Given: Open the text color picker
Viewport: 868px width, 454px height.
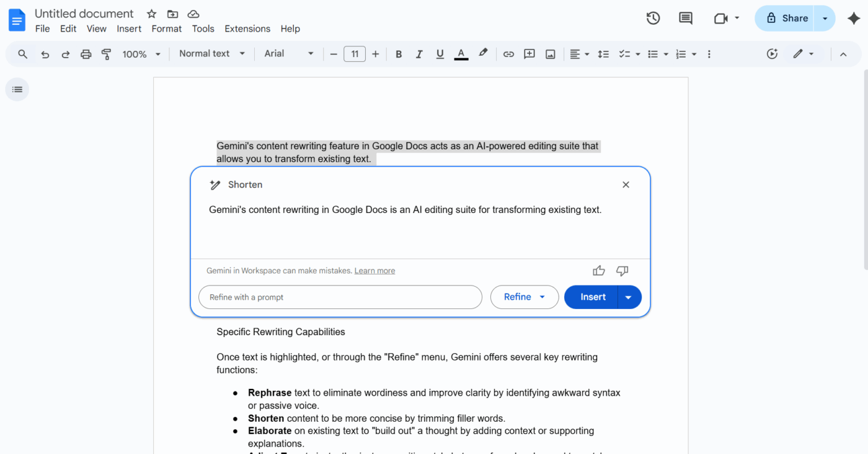Looking at the screenshot, I should pos(461,55).
